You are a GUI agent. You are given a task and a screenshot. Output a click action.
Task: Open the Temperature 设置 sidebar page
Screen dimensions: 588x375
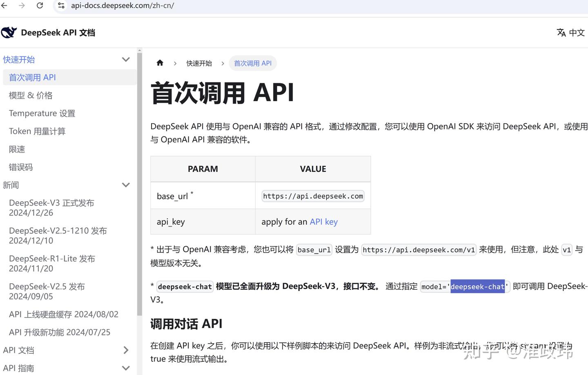(42, 113)
